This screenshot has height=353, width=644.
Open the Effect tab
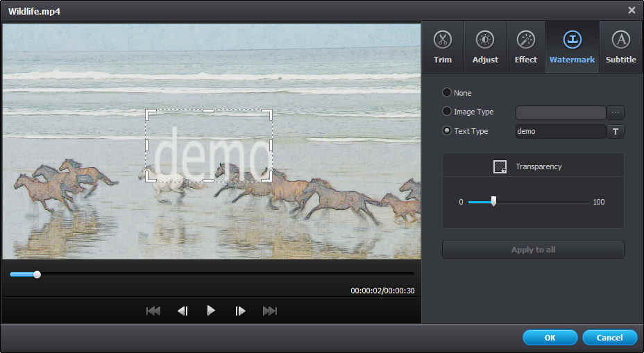(x=526, y=47)
